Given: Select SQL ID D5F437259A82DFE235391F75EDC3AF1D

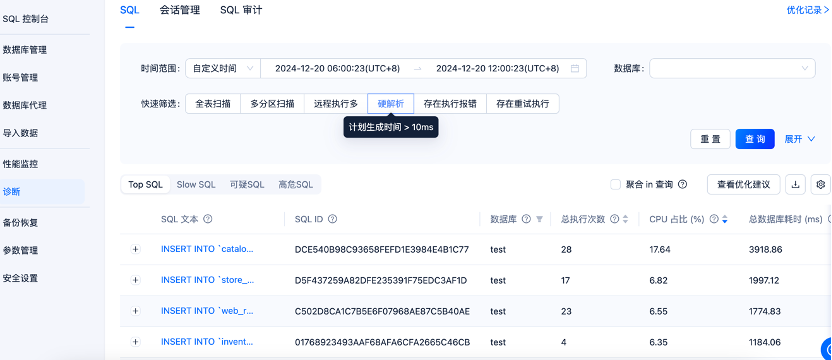Looking at the screenshot, I should (381, 280).
